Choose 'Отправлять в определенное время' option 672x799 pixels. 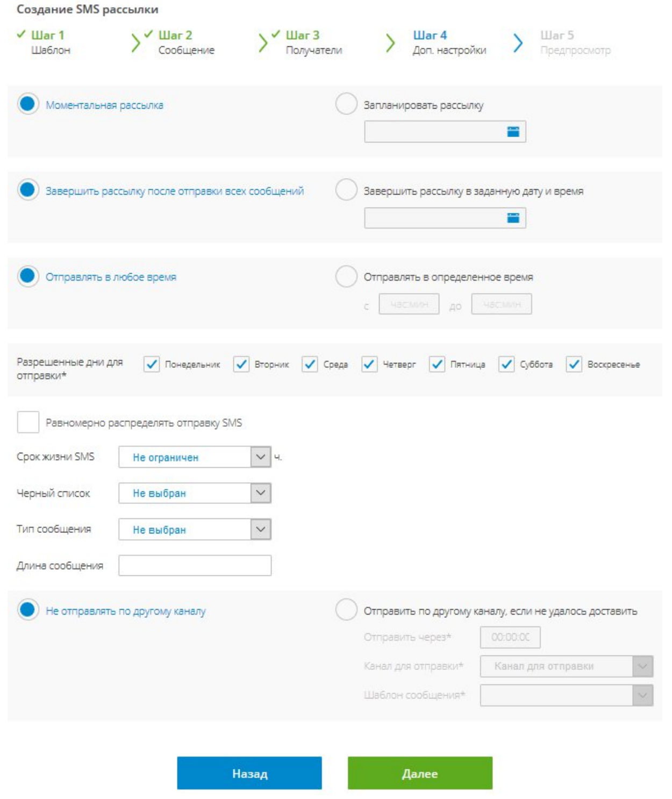[346, 276]
